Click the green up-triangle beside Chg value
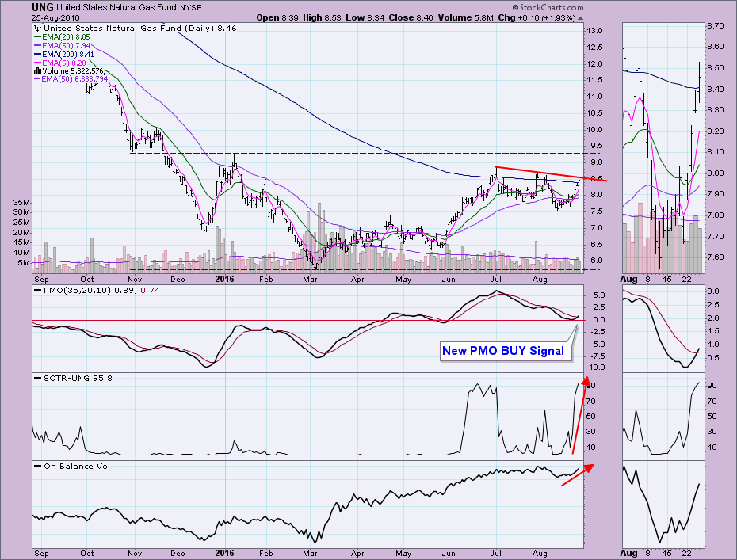The image size is (737, 560). point(581,17)
